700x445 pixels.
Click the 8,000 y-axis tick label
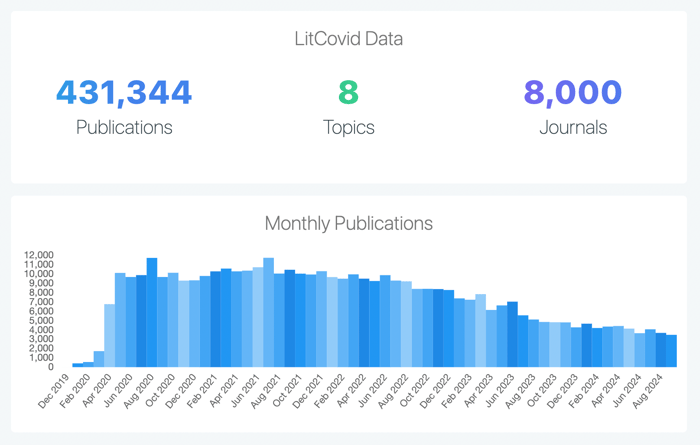(x=41, y=292)
